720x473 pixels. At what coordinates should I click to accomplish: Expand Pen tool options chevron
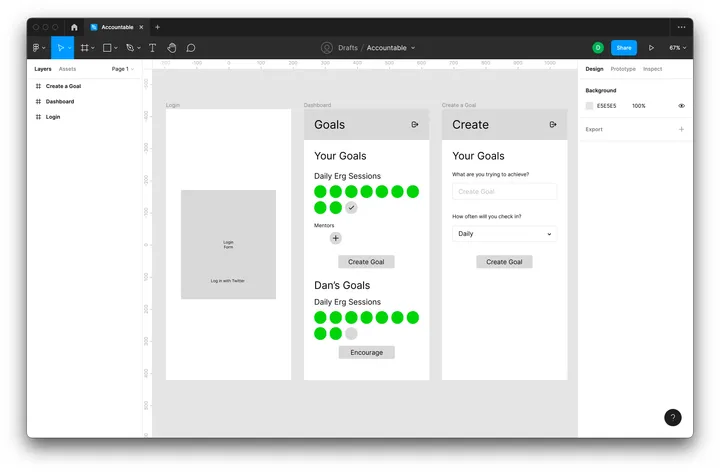click(139, 48)
